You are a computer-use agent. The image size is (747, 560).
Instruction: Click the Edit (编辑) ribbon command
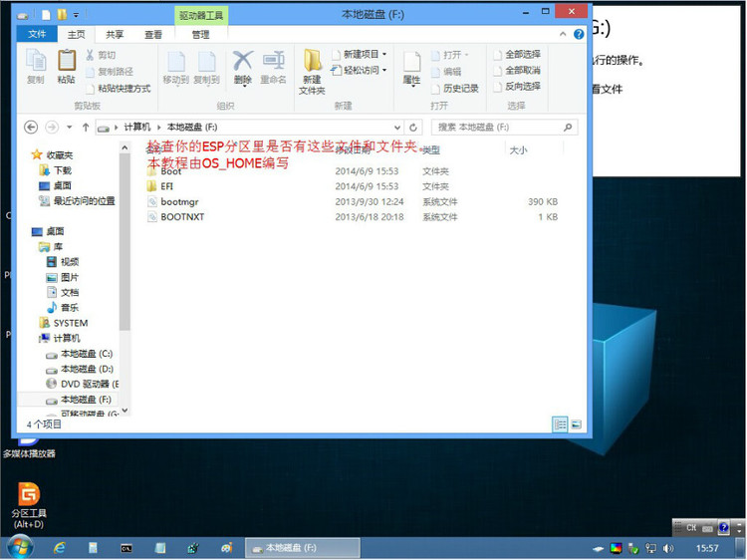tap(446, 72)
